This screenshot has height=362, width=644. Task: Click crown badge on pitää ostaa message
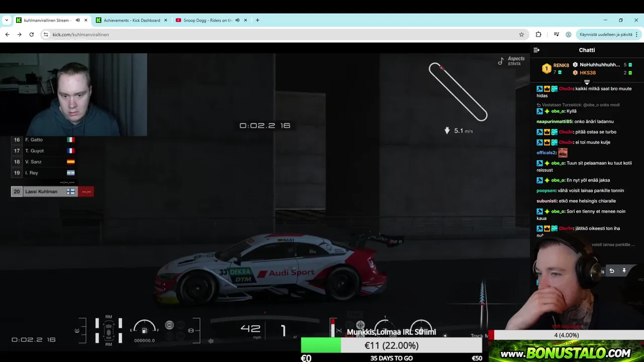[x=547, y=132]
